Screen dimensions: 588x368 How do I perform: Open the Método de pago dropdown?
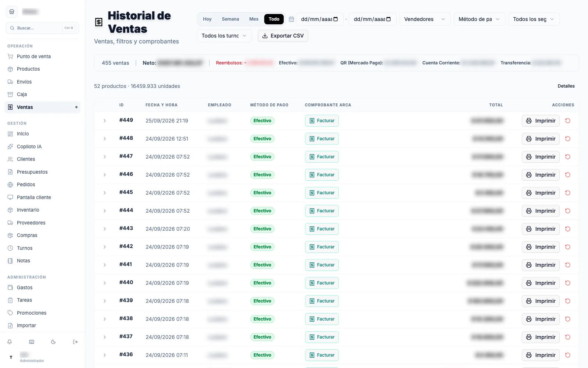(479, 19)
